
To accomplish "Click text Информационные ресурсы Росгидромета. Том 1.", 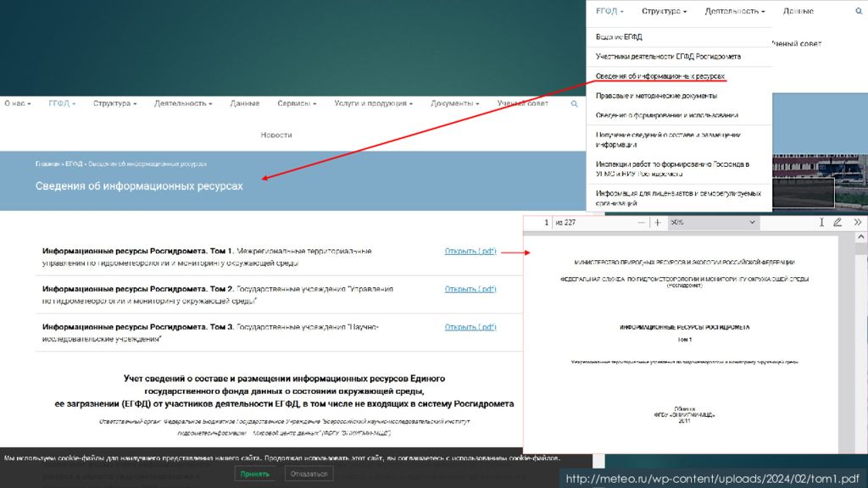I will pyautogui.click(x=138, y=251).
